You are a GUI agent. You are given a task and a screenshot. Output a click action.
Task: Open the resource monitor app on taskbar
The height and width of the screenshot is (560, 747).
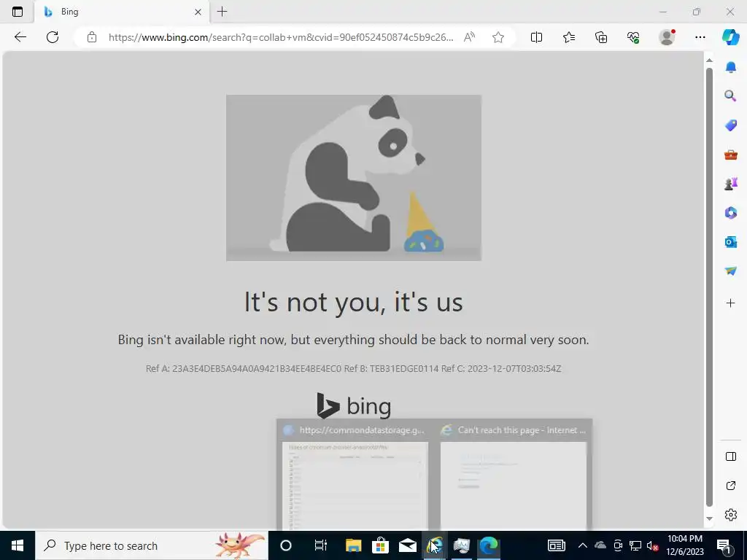point(462,545)
